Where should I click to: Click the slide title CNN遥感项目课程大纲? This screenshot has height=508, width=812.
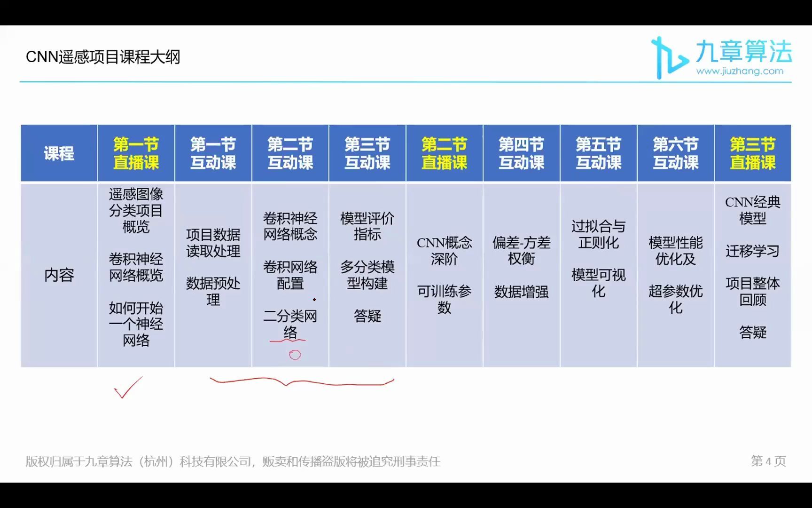(x=103, y=57)
